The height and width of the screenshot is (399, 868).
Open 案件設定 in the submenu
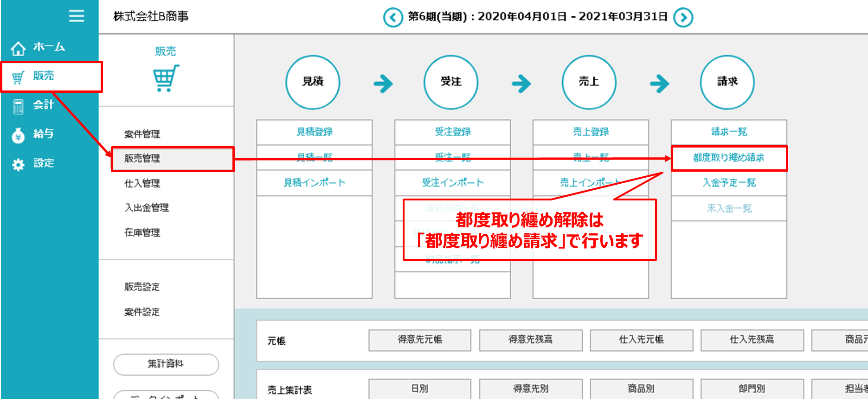click(x=142, y=312)
